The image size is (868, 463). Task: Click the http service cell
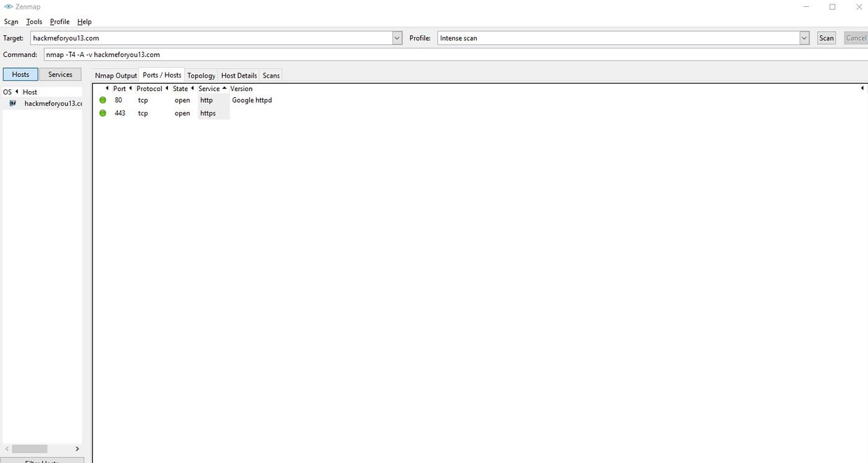tap(206, 100)
